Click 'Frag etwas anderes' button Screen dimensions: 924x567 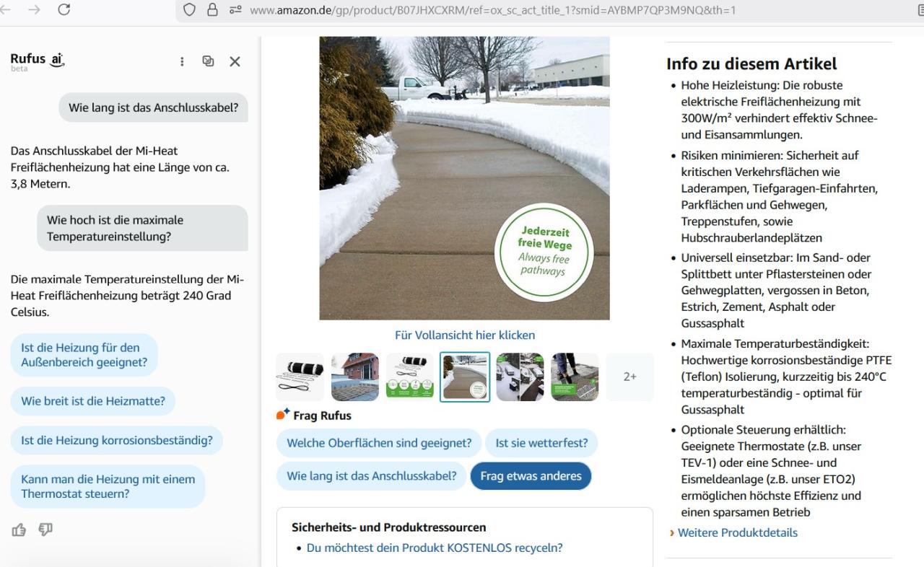(531, 476)
